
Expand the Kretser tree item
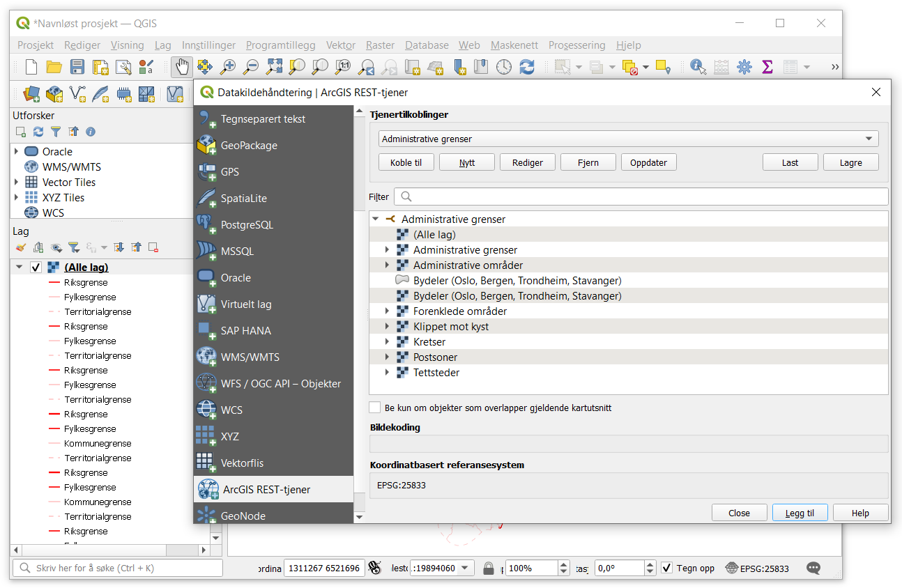[x=388, y=342]
